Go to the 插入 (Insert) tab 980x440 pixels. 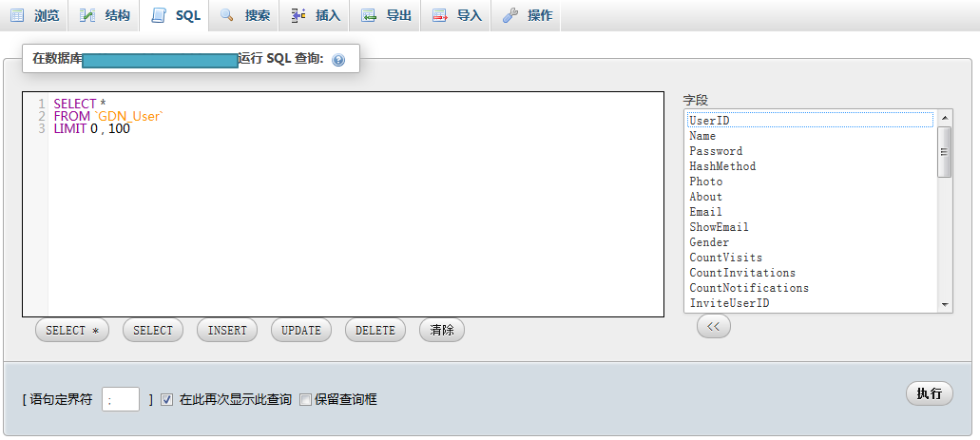(315, 15)
